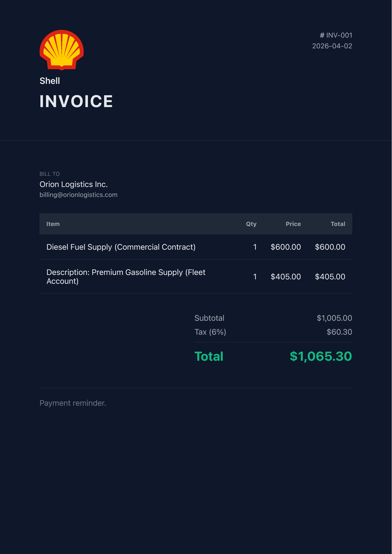Select the Diesel Fuel Supply line item
This screenshot has height=554, width=392.
pyautogui.click(x=121, y=247)
